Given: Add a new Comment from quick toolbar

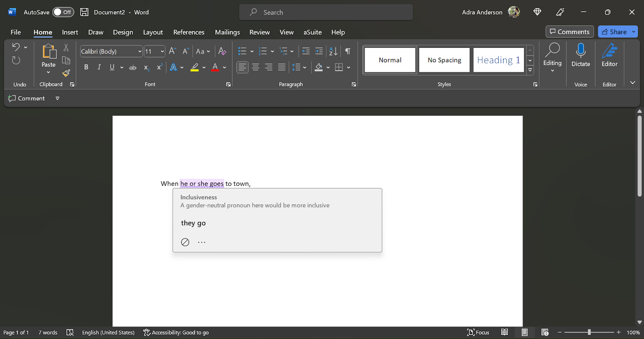Looking at the screenshot, I should [27, 98].
